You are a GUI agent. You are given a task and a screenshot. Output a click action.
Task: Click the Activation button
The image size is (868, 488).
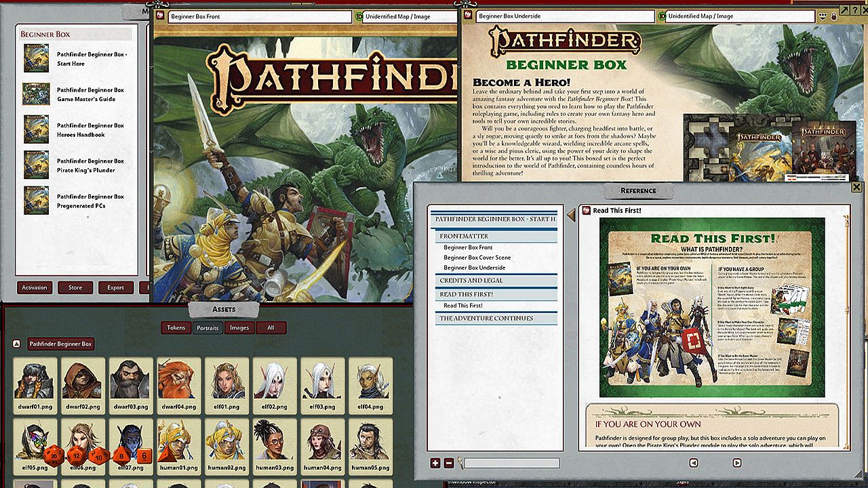click(x=35, y=287)
